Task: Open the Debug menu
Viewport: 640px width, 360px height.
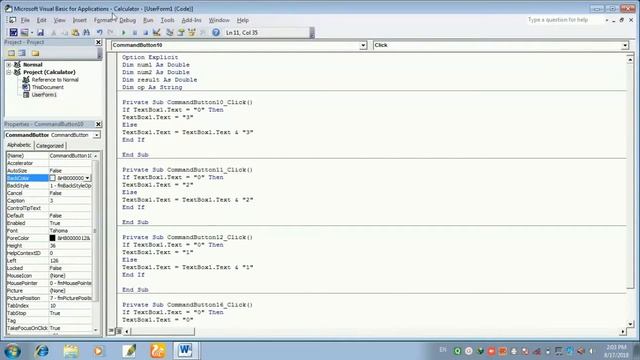Action: tap(128, 20)
